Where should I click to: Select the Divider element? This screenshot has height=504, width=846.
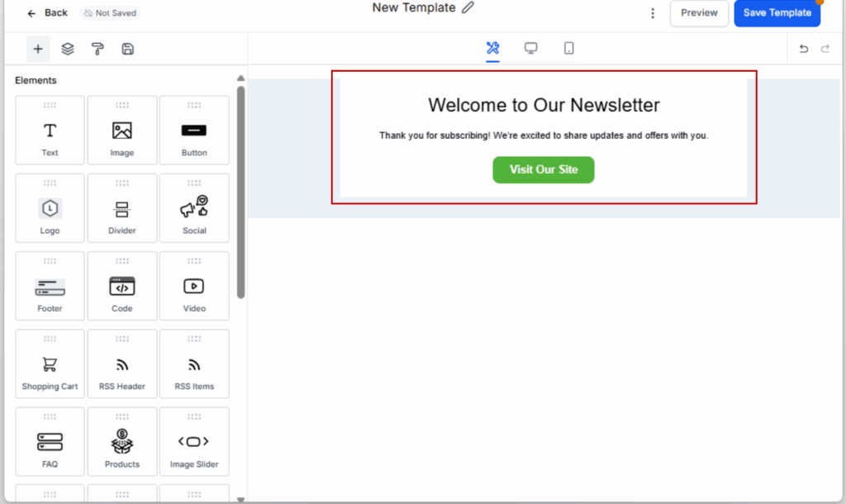tap(122, 207)
